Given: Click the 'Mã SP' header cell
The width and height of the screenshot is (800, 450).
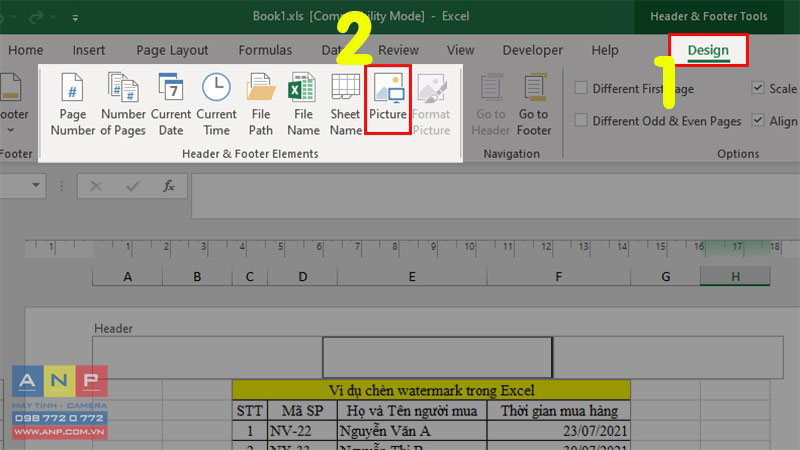Looking at the screenshot, I should pos(303,411).
